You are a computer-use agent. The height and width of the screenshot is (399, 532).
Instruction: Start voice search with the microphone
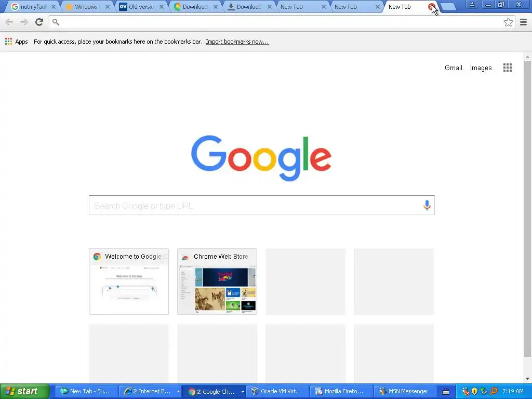coord(427,205)
